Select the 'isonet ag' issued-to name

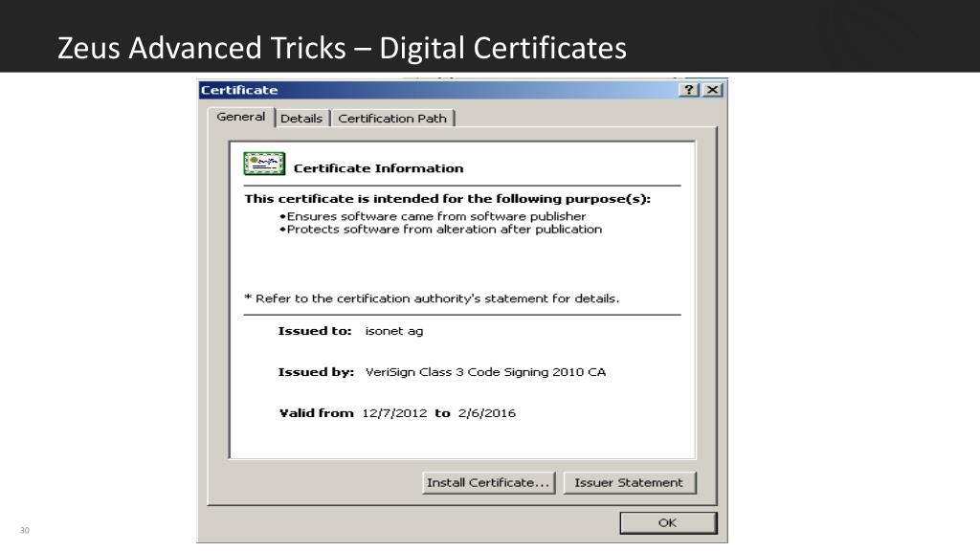point(393,332)
